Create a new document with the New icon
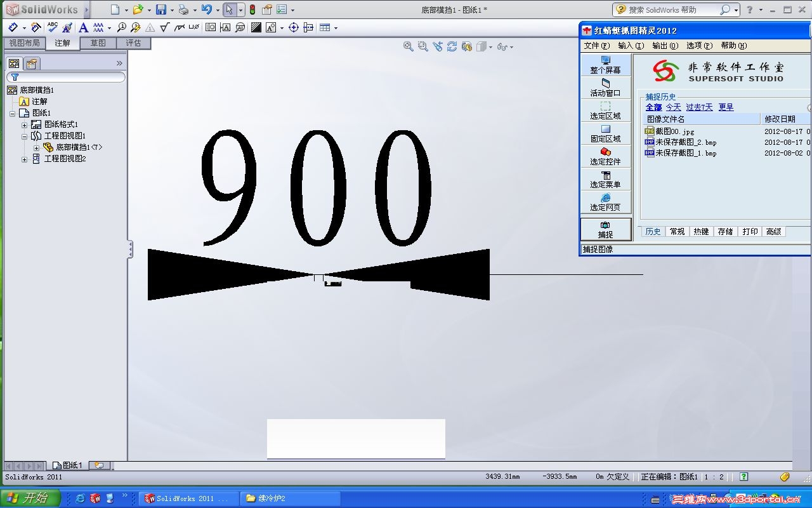 pyautogui.click(x=115, y=10)
